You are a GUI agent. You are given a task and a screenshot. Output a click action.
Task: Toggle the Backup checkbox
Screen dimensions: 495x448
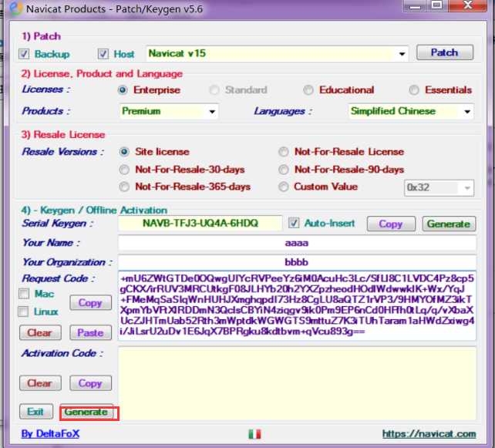[24, 54]
